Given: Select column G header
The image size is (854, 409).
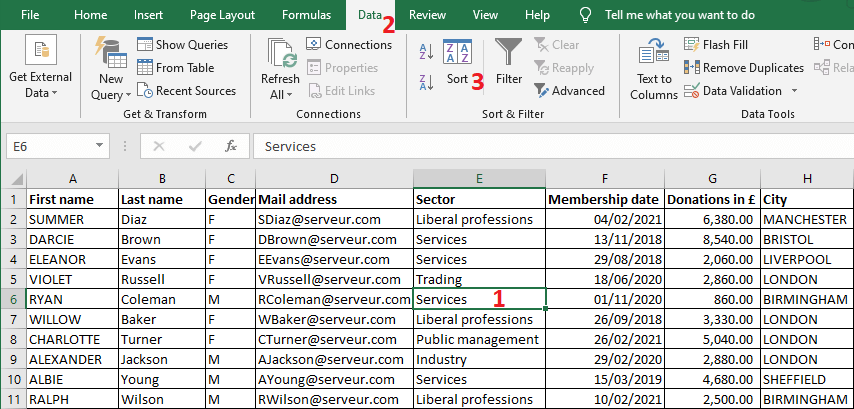Looking at the screenshot, I should pyautogui.click(x=712, y=178).
